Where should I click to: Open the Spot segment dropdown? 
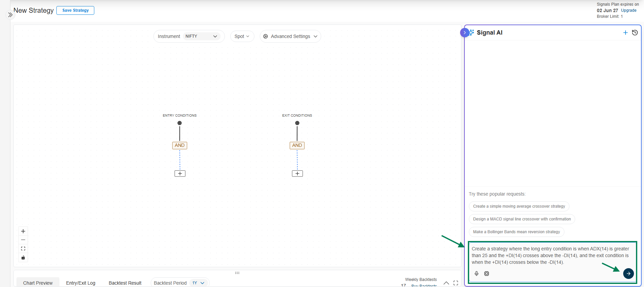pos(242,36)
